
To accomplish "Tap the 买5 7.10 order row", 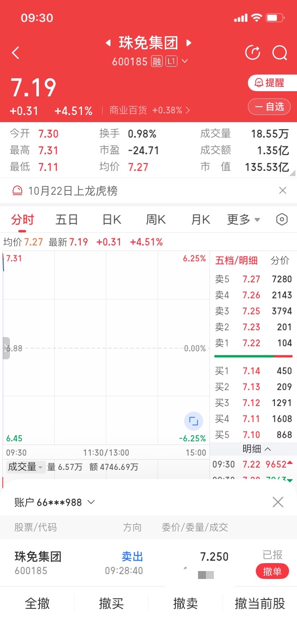I will [253, 435].
